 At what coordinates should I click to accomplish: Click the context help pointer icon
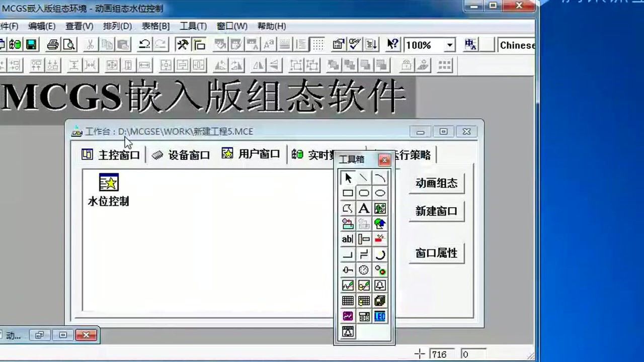pyautogui.click(x=392, y=45)
